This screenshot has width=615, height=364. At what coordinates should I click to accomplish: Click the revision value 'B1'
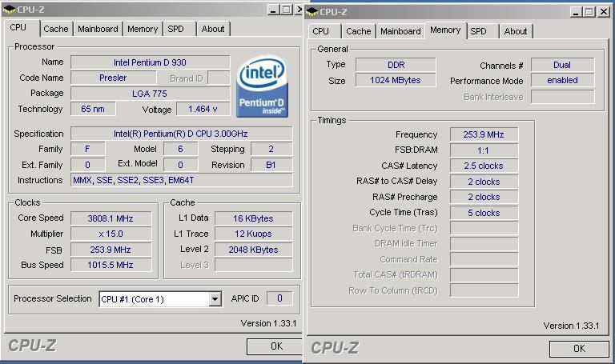pos(271,165)
